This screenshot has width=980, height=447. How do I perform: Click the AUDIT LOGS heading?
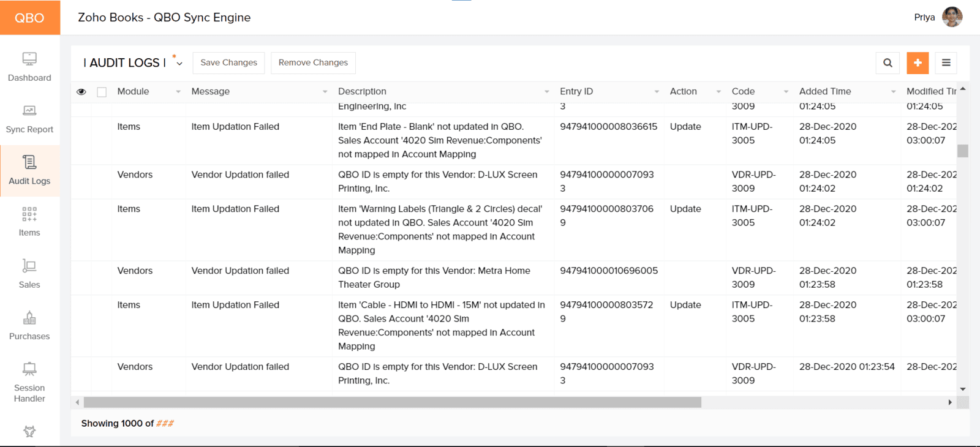pos(124,63)
